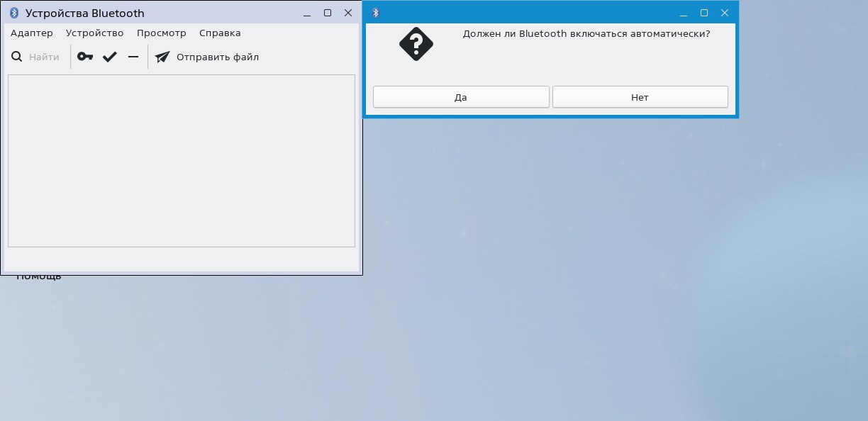
Task: Click text Должен ли Bluetooth включаться автоматически
Action: [x=586, y=33]
